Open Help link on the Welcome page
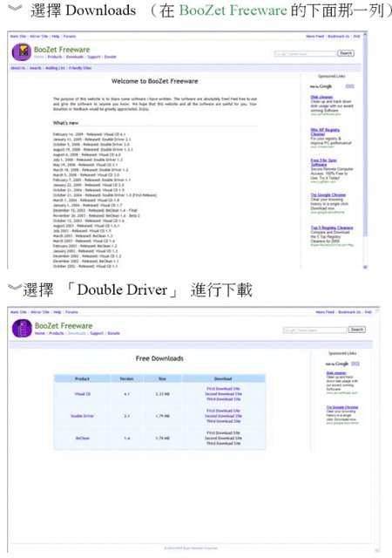392x558 pixels. tap(56, 37)
